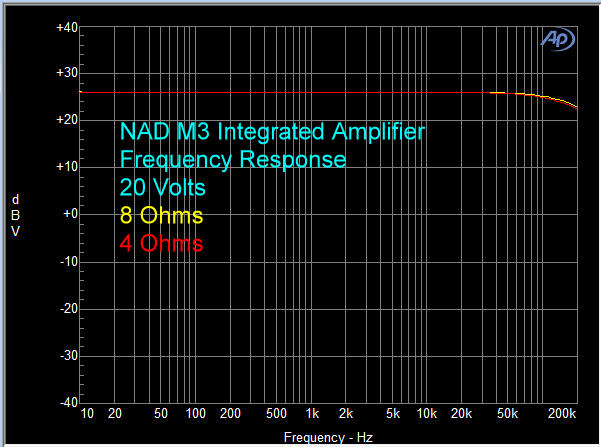Click the 10 Hz x-axis tick label
The width and height of the screenshot is (601, 447).
(x=88, y=414)
